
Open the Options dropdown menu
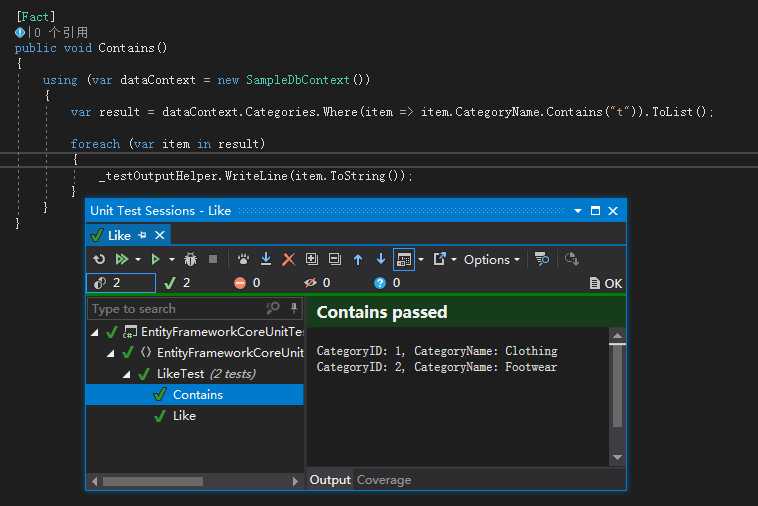point(492,260)
